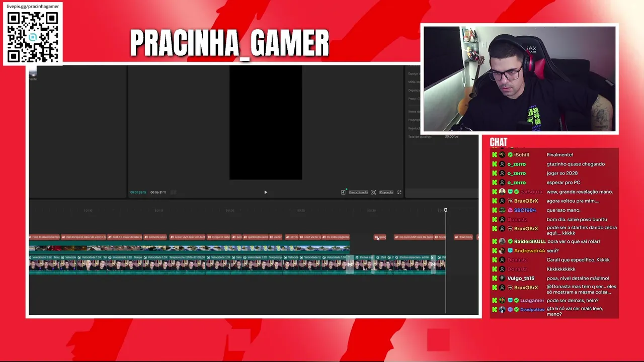Click the PRACINHA_GAMER title text
The height and width of the screenshot is (362, 644).
[229, 44]
